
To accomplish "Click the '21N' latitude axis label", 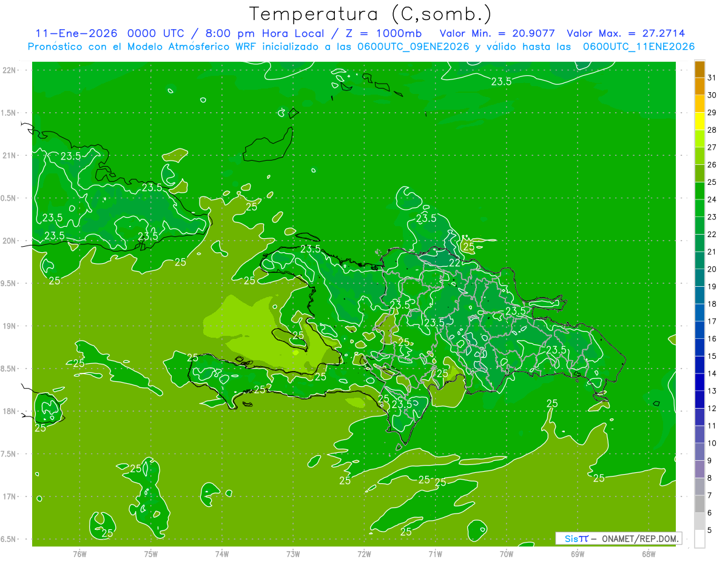I will click(8, 155).
